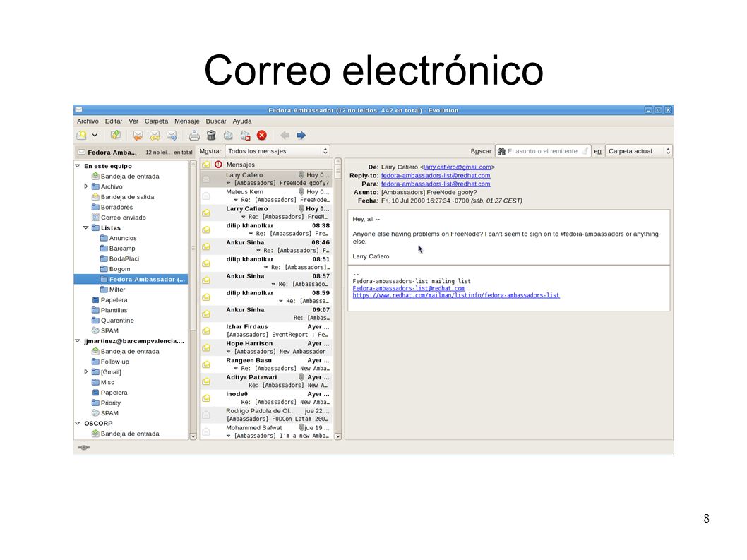Open the Ver menu
Screen dimensions: 747x560
coord(133,121)
